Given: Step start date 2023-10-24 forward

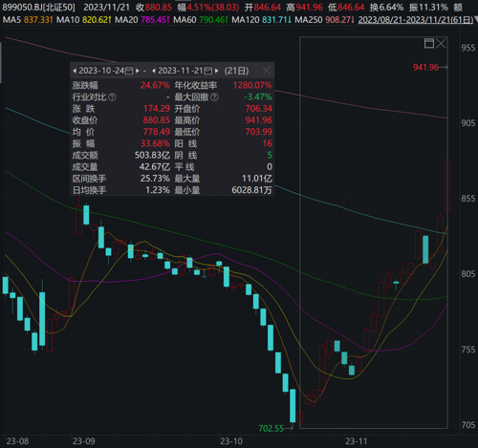Looking at the screenshot, I should 138,71.
